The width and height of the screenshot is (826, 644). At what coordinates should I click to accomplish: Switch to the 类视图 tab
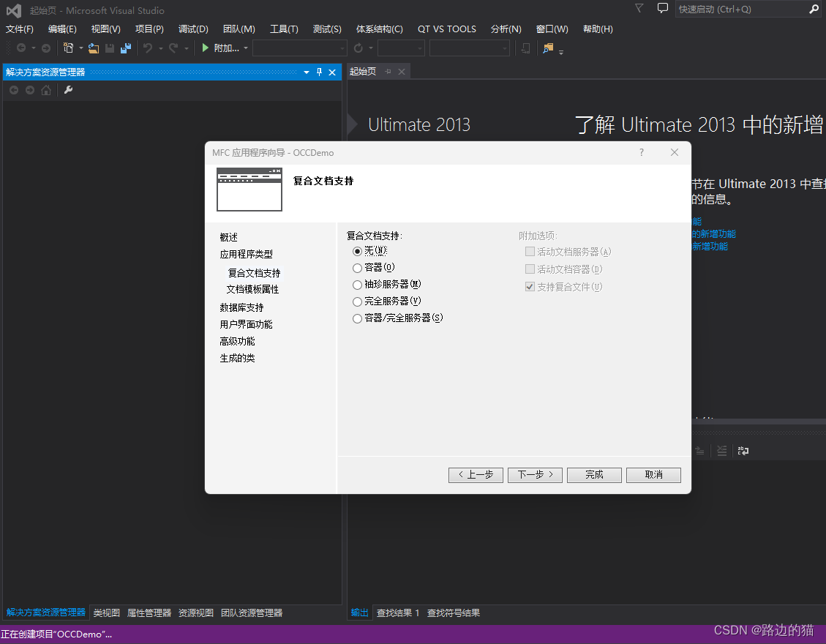click(x=106, y=613)
